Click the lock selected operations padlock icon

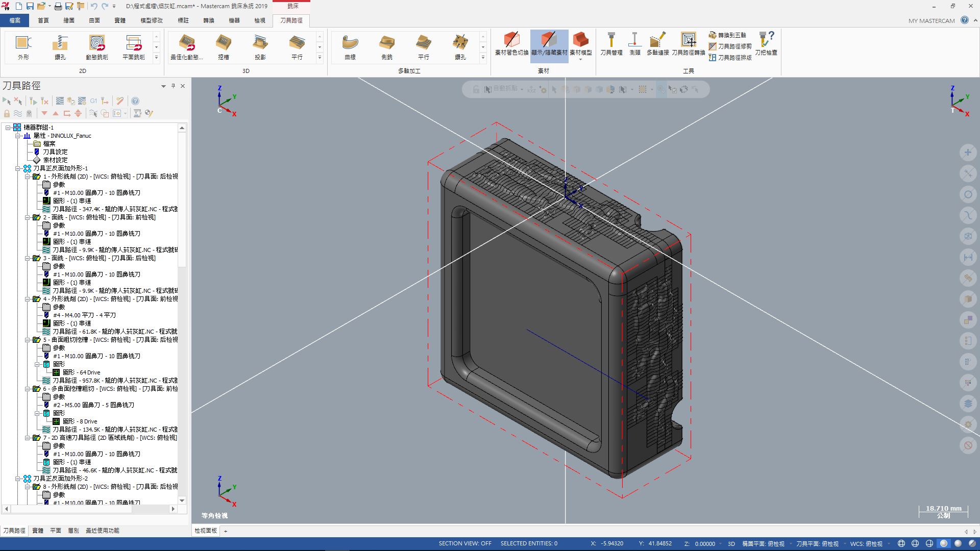[x=7, y=113]
